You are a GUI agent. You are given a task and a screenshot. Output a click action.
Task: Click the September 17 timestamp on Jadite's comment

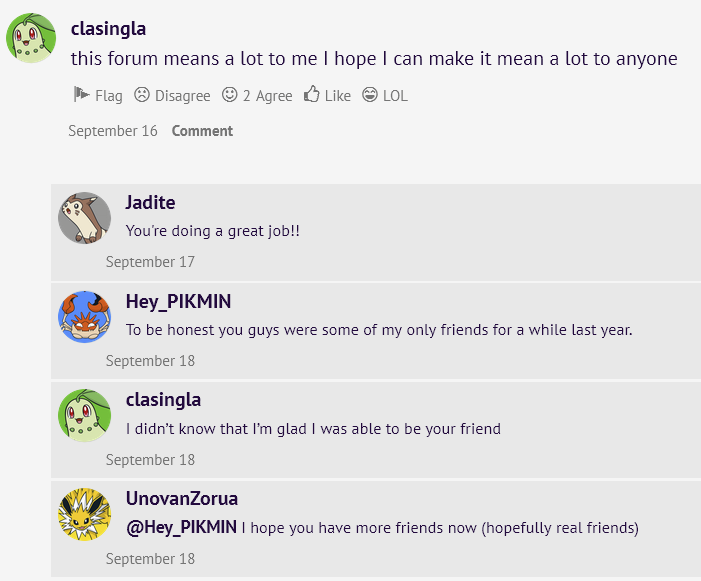[150, 262]
